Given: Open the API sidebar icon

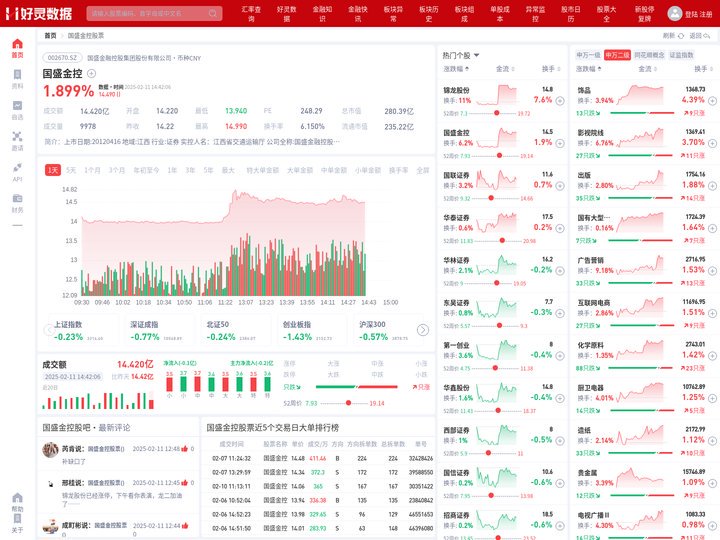Looking at the screenshot, I should 17,167.
